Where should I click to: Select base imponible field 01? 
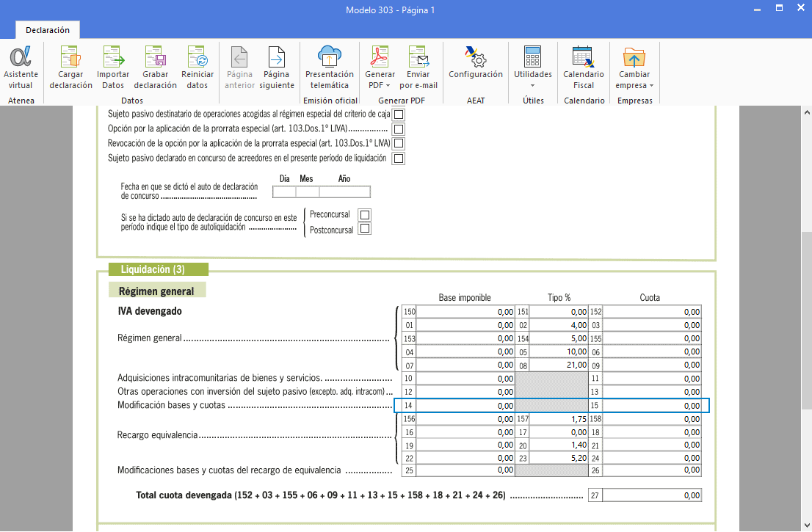(x=465, y=325)
